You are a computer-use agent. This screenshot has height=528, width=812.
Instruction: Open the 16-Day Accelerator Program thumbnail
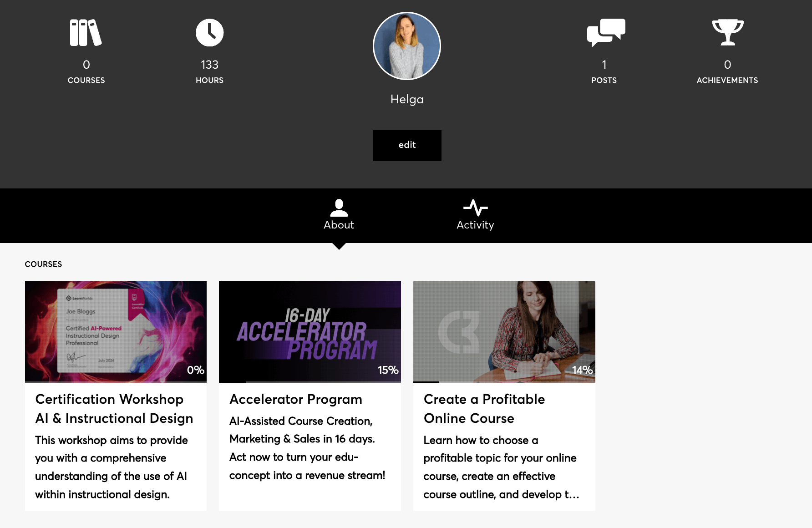pos(310,332)
